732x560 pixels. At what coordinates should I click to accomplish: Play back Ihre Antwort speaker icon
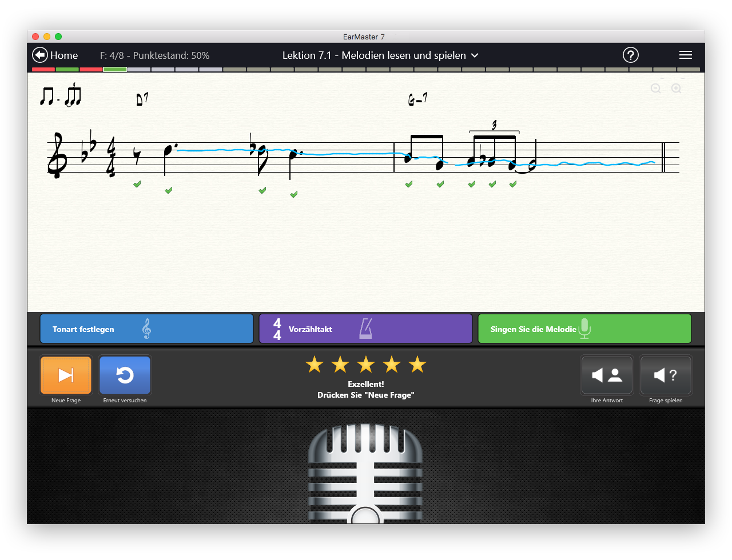(x=607, y=375)
